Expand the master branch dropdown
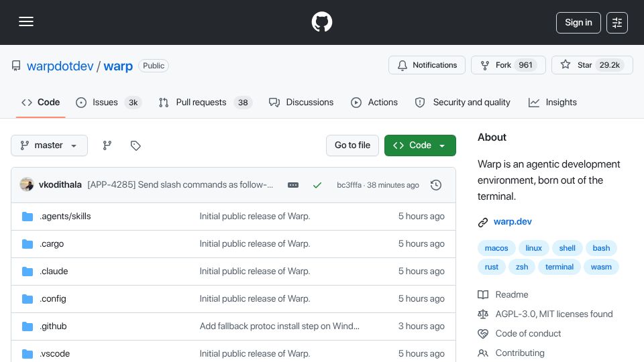644x362 pixels. [49, 145]
